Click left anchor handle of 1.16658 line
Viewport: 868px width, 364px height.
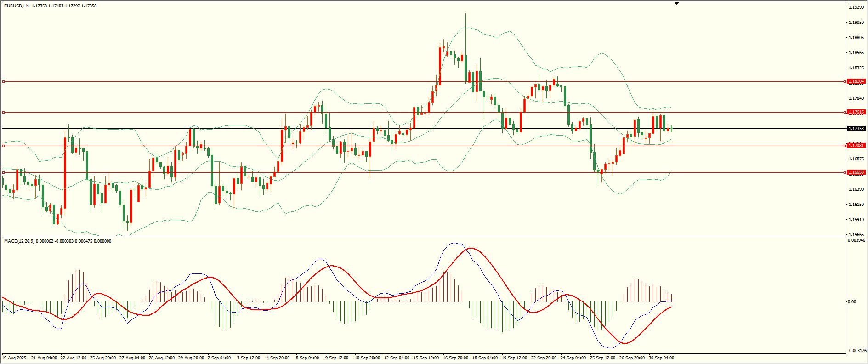click(4, 172)
